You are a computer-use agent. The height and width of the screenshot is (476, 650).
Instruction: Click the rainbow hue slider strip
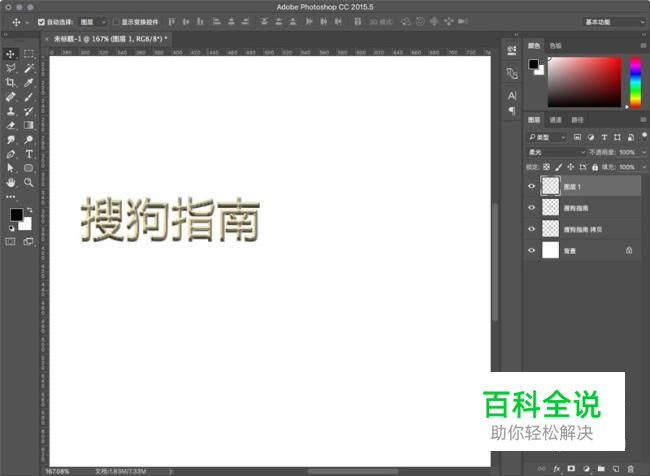click(x=635, y=82)
